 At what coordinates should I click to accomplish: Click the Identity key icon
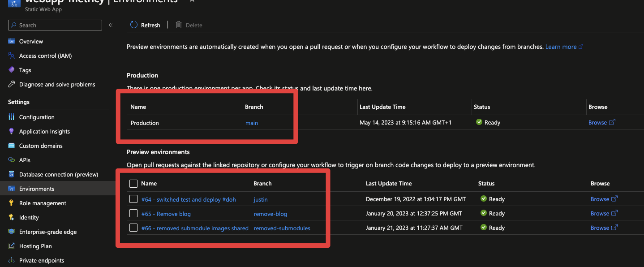(12, 217)
